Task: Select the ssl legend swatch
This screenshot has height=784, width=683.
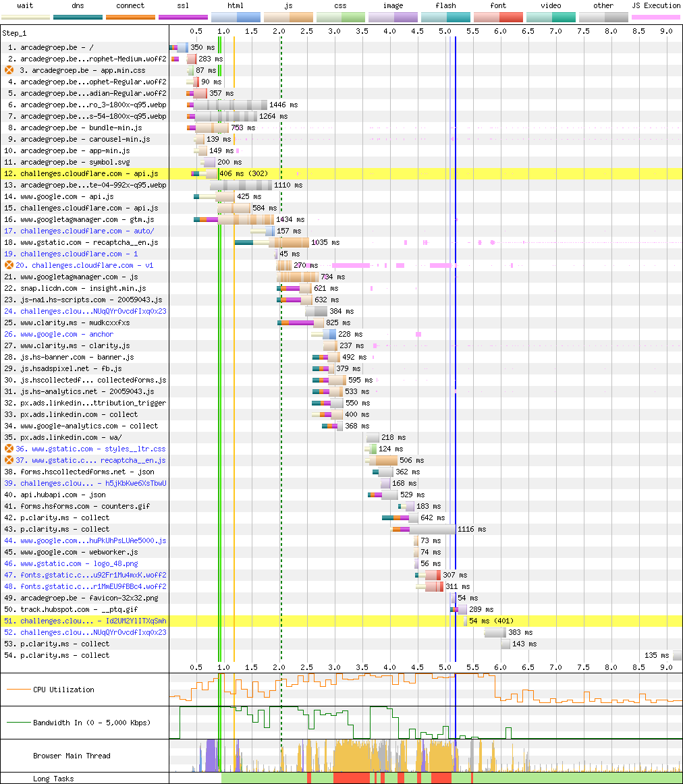Action: pos(183,17)
